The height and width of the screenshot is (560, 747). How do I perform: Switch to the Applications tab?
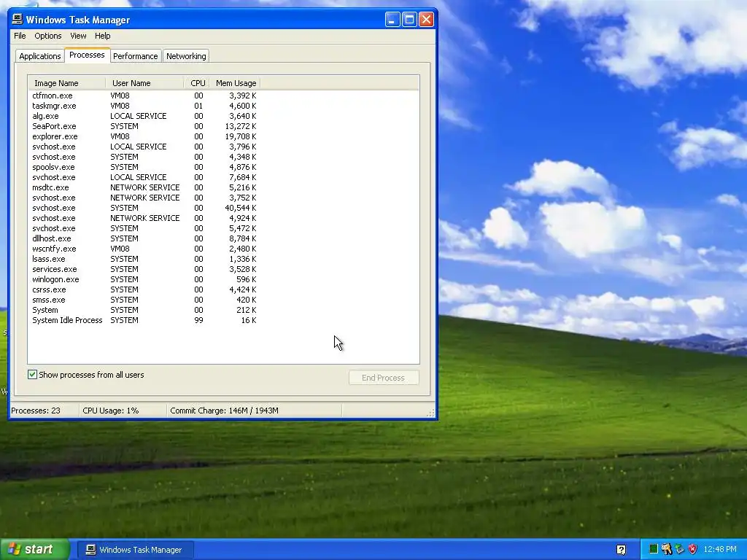pyautogui.click(x=40, y=56)
